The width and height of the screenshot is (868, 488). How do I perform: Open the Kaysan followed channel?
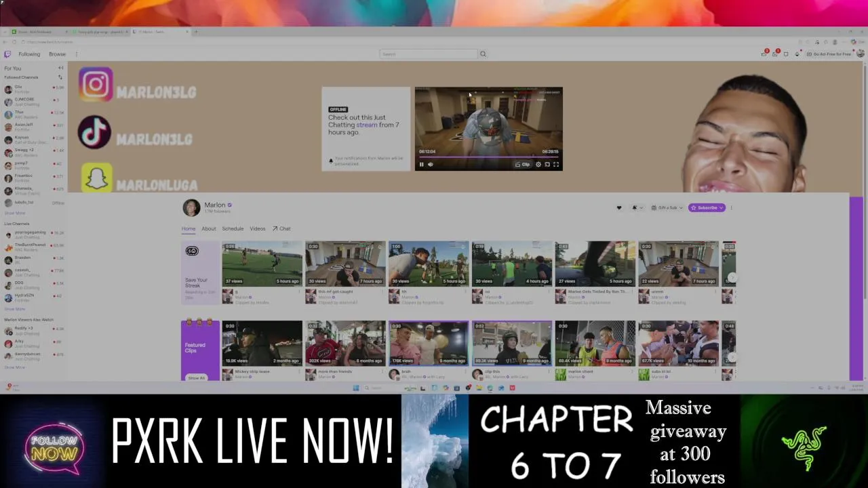(34, 140)
